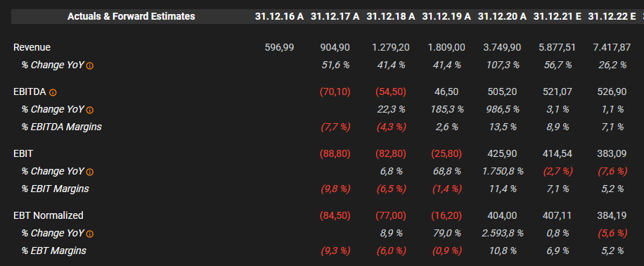Click info icon next to Revenue % Change YoY
644x266 pixels.
[90, 65]
